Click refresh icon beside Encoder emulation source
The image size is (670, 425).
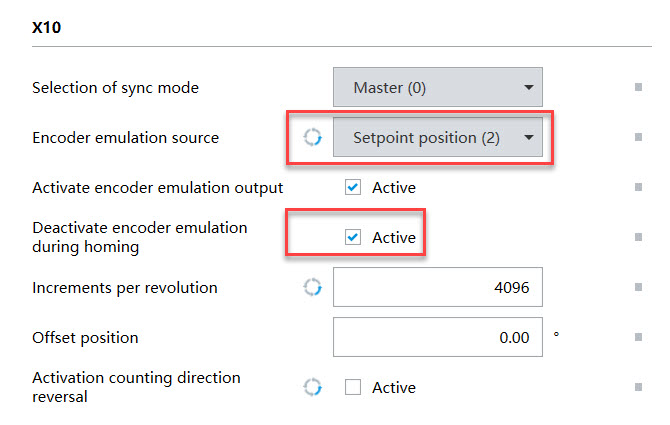coord(312,138)
